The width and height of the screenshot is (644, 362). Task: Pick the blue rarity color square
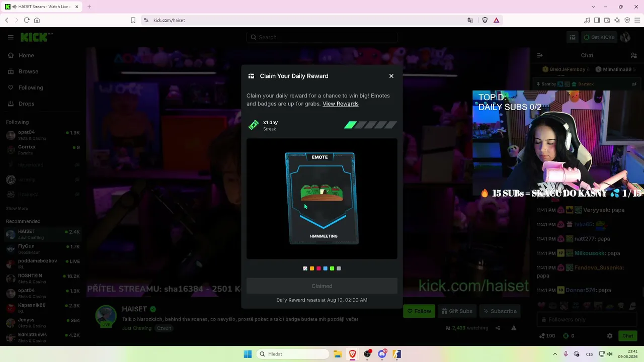(325, 268)
